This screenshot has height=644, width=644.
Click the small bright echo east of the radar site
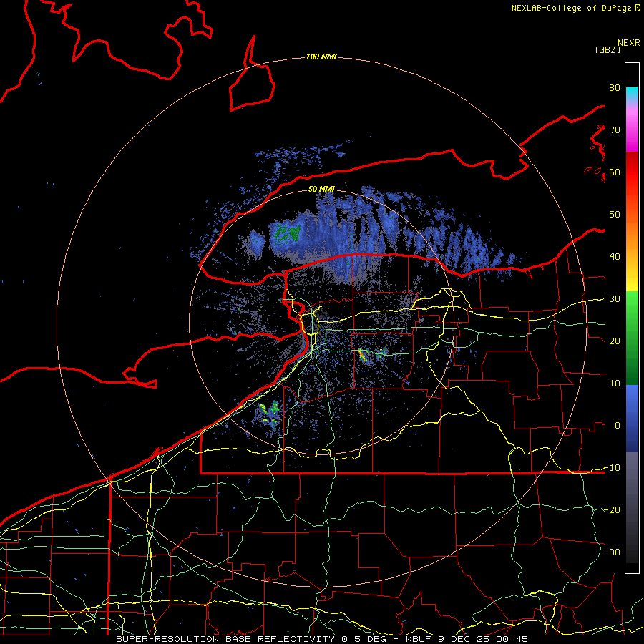[x=363, y=354]
